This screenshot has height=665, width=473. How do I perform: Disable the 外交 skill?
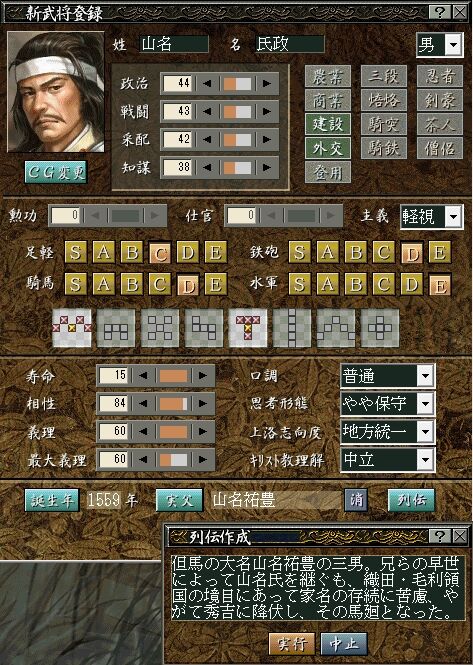(x=328, y=148)
